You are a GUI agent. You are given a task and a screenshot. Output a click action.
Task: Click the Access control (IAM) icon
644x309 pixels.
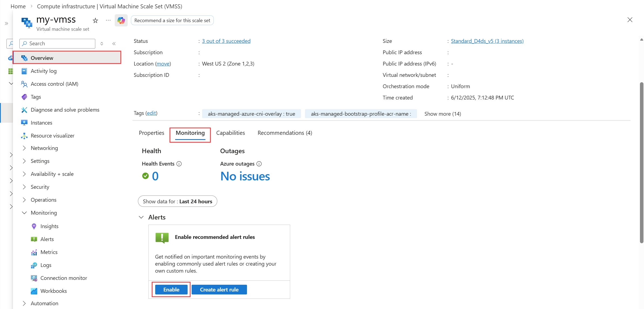click(x=24, y=84)
